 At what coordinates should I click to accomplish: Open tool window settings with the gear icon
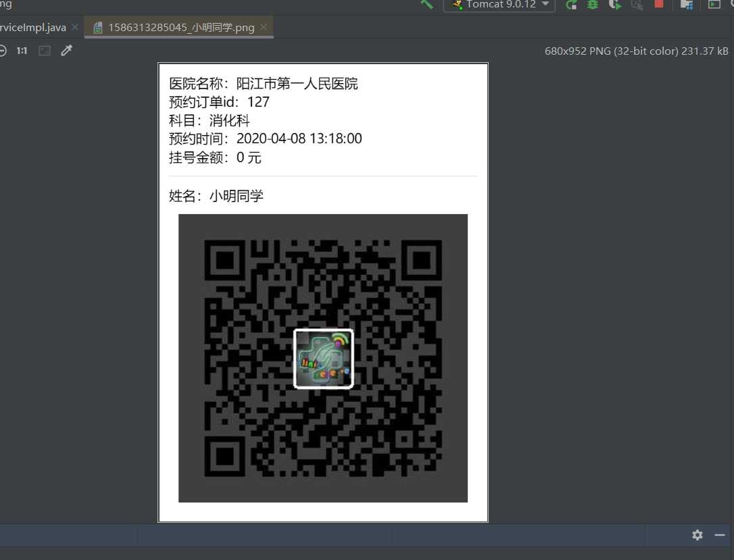(698, 535)
